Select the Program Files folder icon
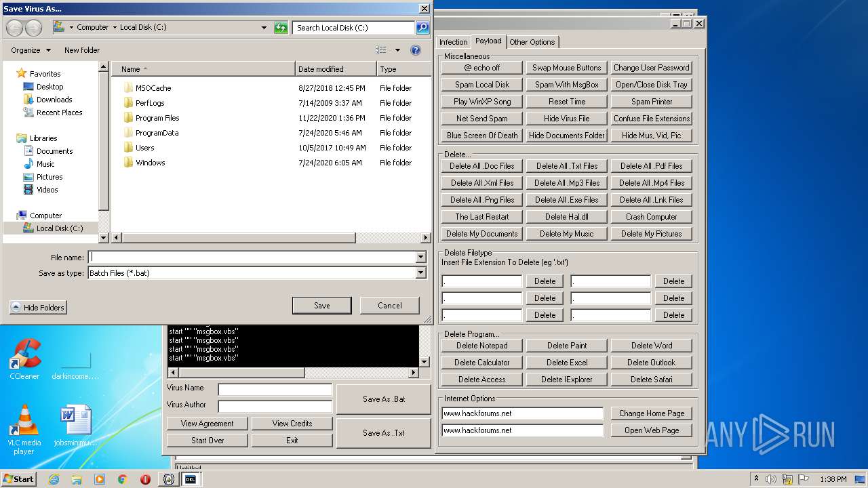868x488 pixels. 128,118
